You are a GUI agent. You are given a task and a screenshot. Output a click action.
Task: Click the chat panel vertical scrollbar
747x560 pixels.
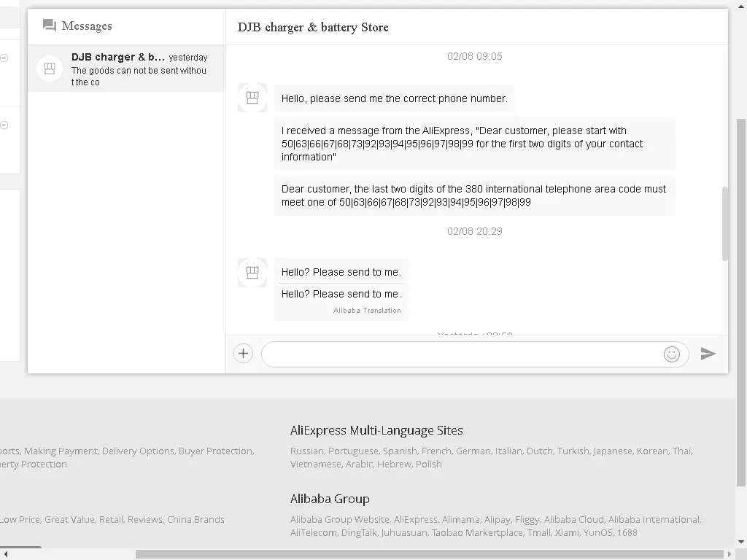[x=724, y=224]
